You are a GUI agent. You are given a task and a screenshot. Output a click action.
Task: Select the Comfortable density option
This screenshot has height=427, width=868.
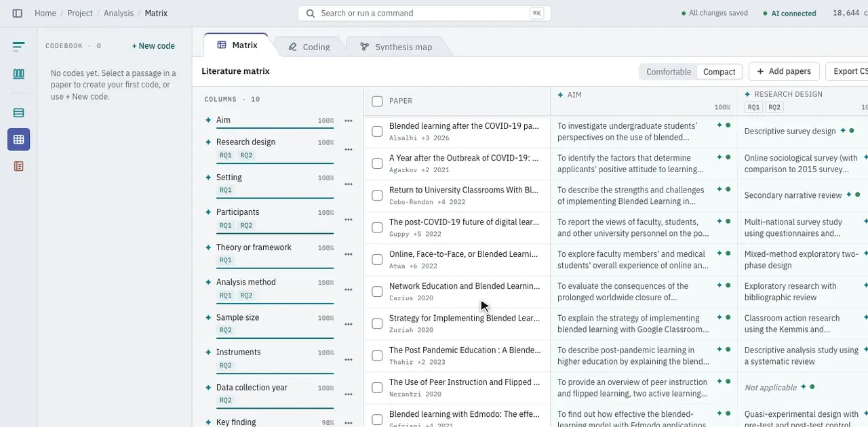669,71
